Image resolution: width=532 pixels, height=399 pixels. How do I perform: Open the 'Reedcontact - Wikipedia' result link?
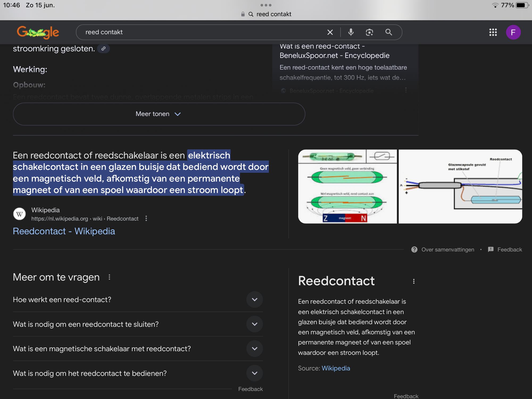pyautogui.click(x=64, y=231)
